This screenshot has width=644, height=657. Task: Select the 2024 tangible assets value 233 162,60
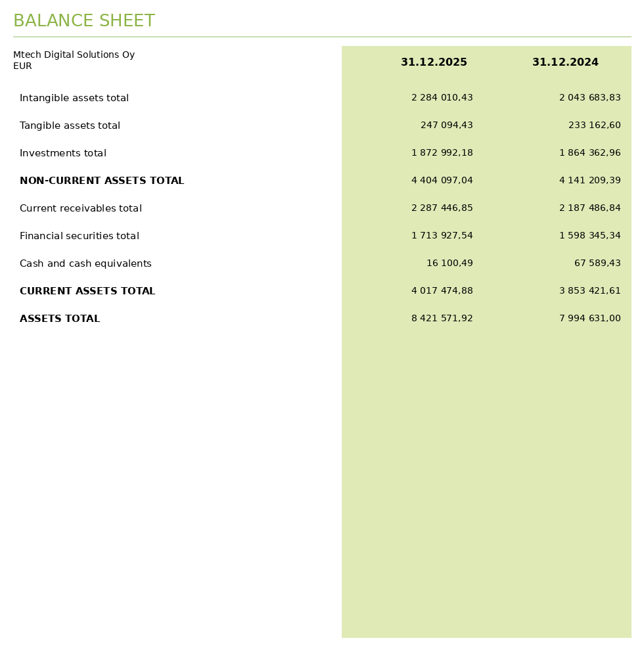point(595,125)
